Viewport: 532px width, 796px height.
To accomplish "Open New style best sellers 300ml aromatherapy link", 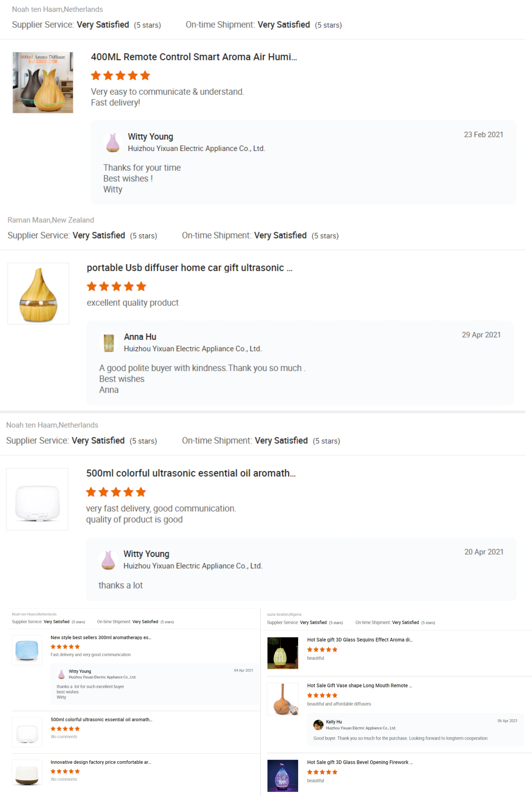I will click(x=101, y=637).
